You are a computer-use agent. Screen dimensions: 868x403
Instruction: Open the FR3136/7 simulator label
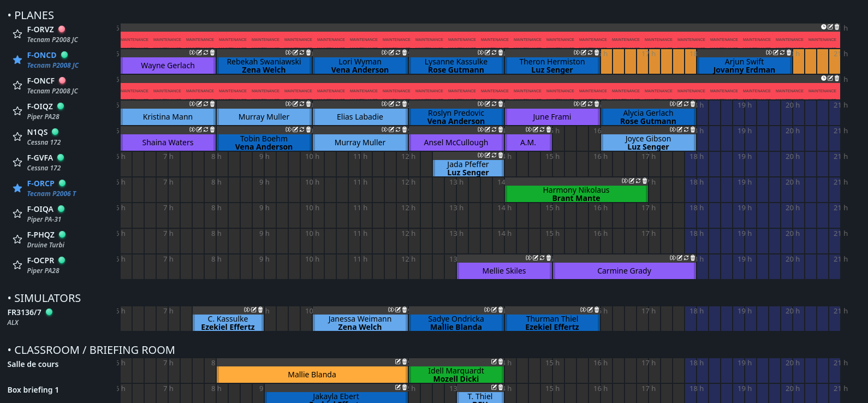click(x=25, y=312)
